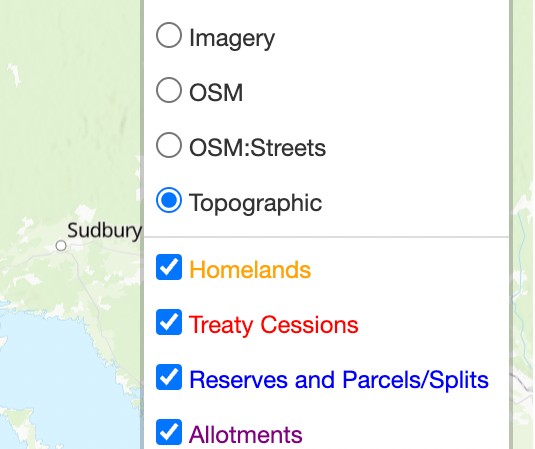Screen dimensions: 535x449
Task: Click the Sudbury place name on map
Action: click(x=104, y=231)
